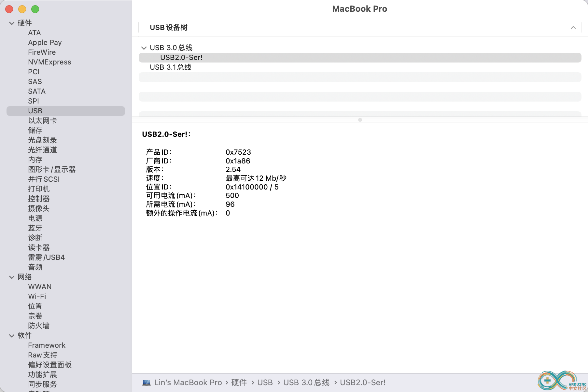Select 同步服务 under 软件
Viewport: 588px width, 392px height.
[x=42, y=385]
